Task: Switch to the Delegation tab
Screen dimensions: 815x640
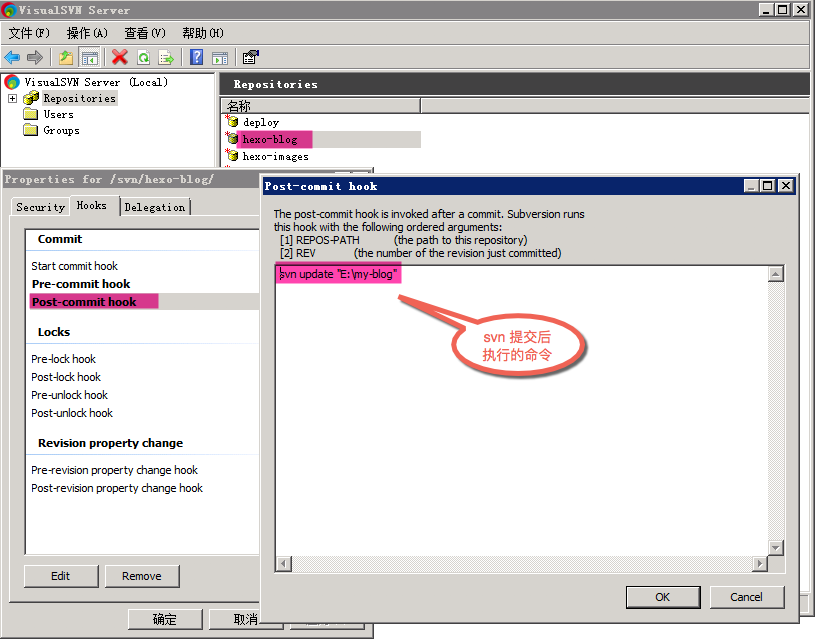Action: click(154, 207)
